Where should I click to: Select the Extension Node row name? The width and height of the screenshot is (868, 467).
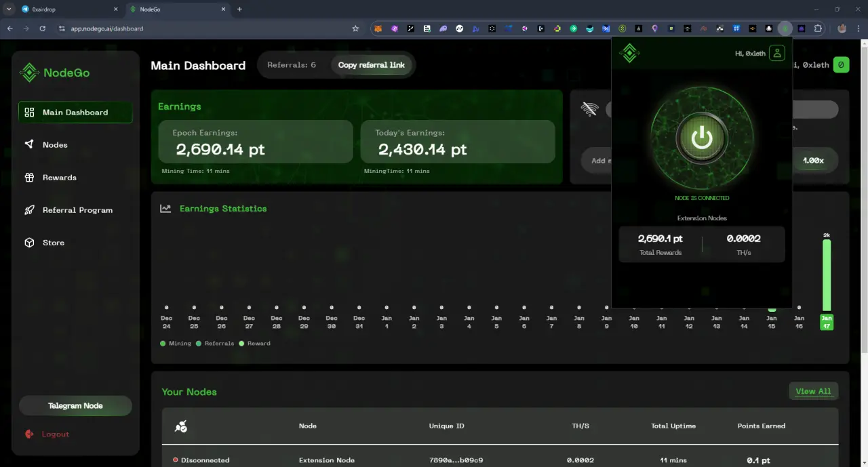pyautogui.click(x=327, y=460)
